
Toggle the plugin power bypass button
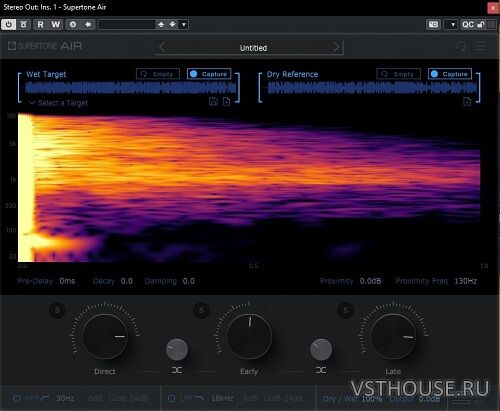(x=9, y=24)
